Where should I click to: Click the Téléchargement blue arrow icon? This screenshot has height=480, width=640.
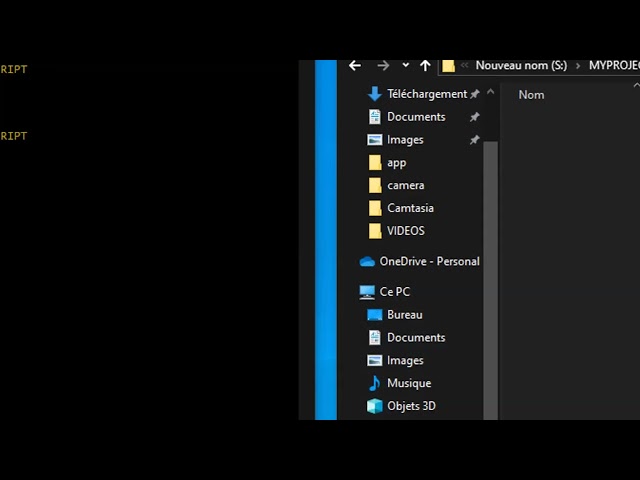(374, 94)
